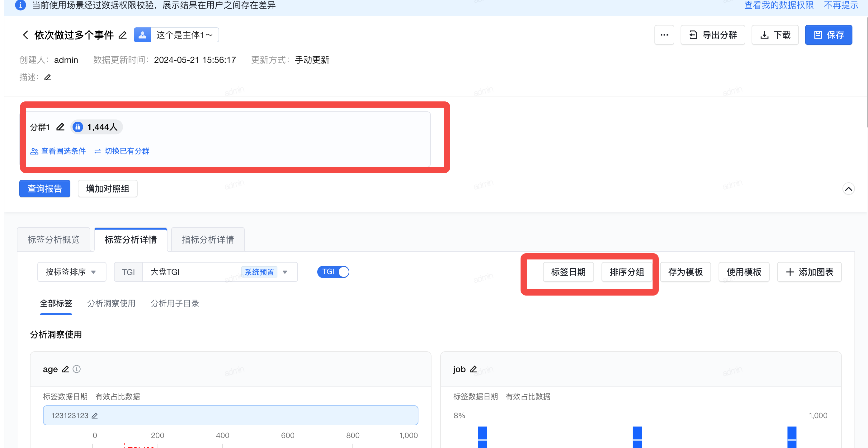The height and width of the screenshot is (448, 868).
Task: Click the 添加图表 button
Action: pyautogui.click(x=809, y=272)
